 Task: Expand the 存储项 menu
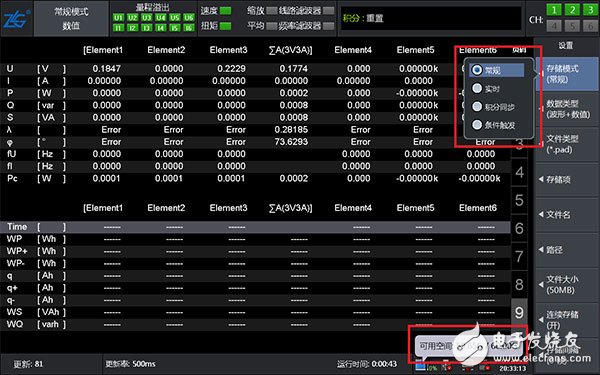click(567, 179)
